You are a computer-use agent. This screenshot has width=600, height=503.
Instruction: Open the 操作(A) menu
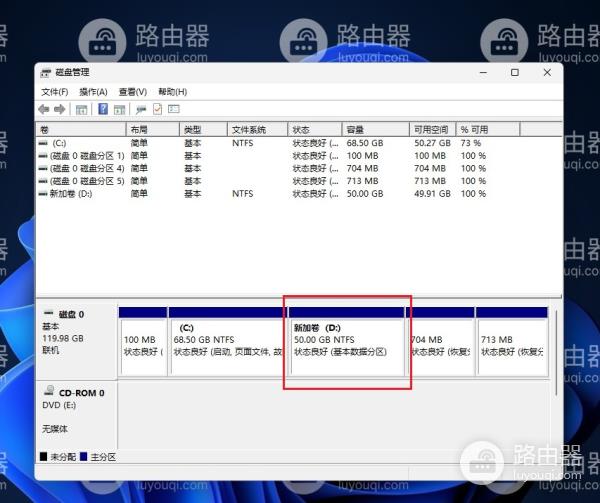pos(93,92)
